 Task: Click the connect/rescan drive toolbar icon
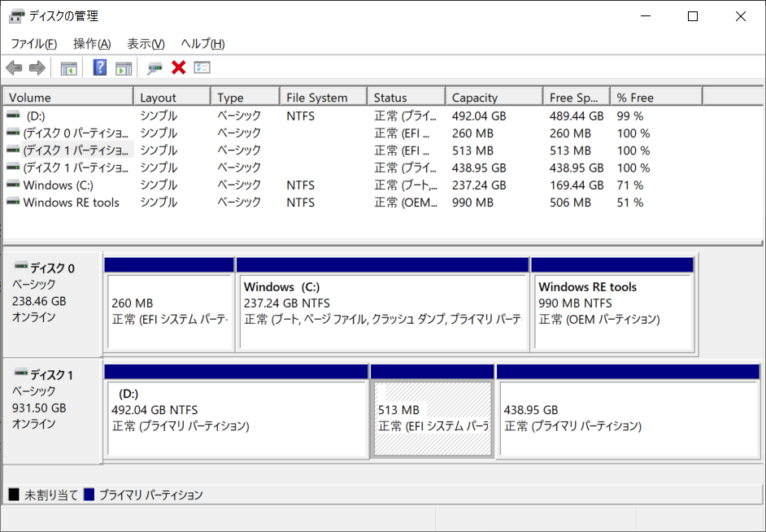point(155,68)
